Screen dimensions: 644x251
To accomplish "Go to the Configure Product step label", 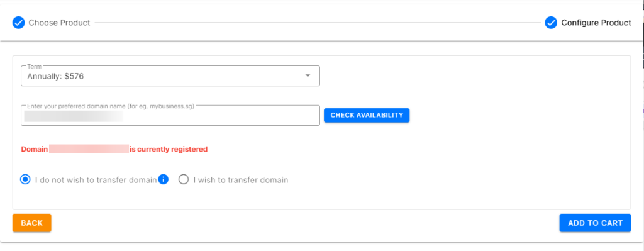I will pos(596,23).
